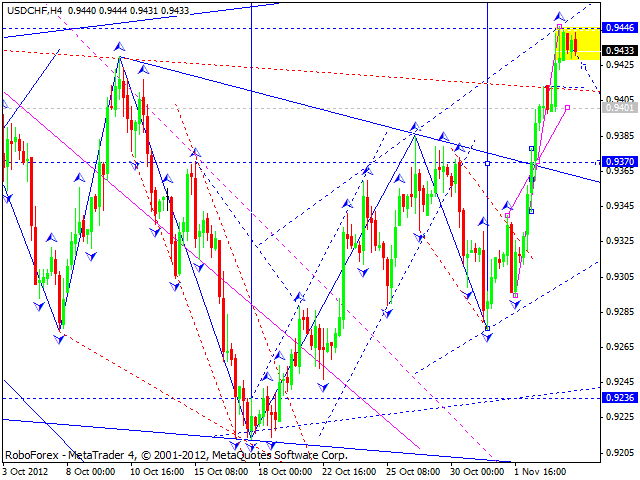Click the RoboForex MetaTrader 4 copyright text
640x480 pixels.
click(x=176, y=455)
